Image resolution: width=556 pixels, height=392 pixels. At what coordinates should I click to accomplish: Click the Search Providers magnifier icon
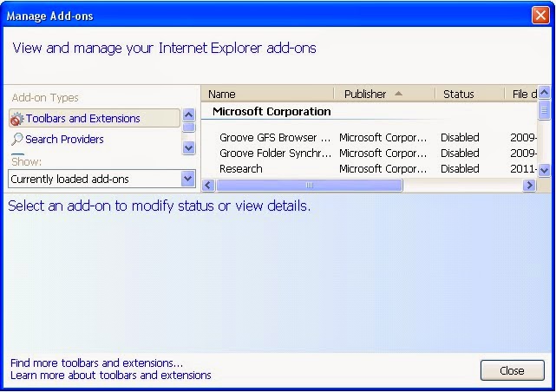16,139
